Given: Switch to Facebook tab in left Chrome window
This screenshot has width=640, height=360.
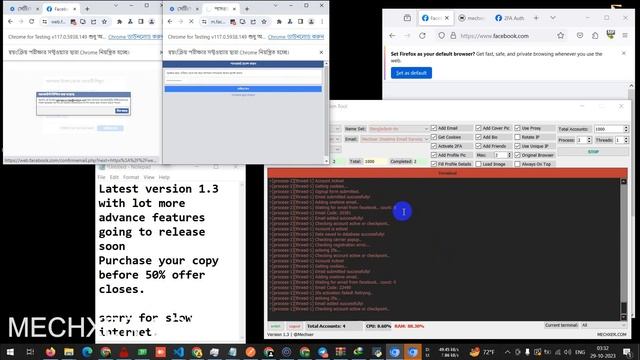Looking at the screenshot, I should point(61,9).
